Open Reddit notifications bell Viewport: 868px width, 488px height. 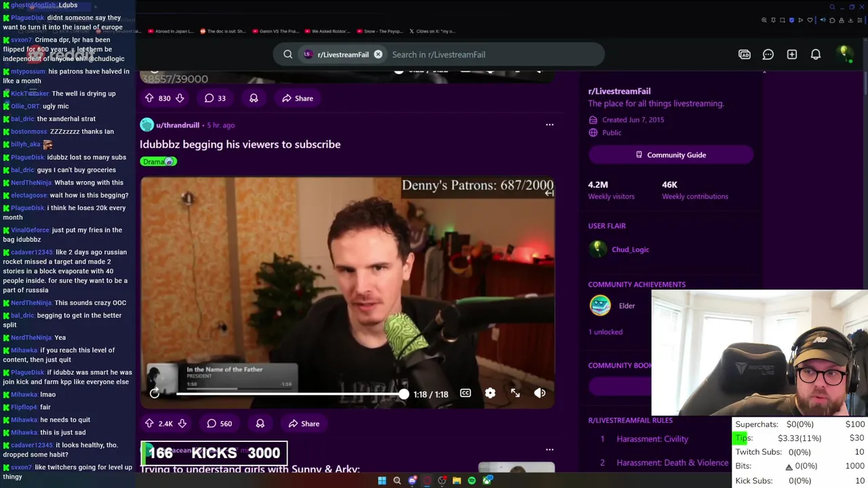(x=816, y=54)
